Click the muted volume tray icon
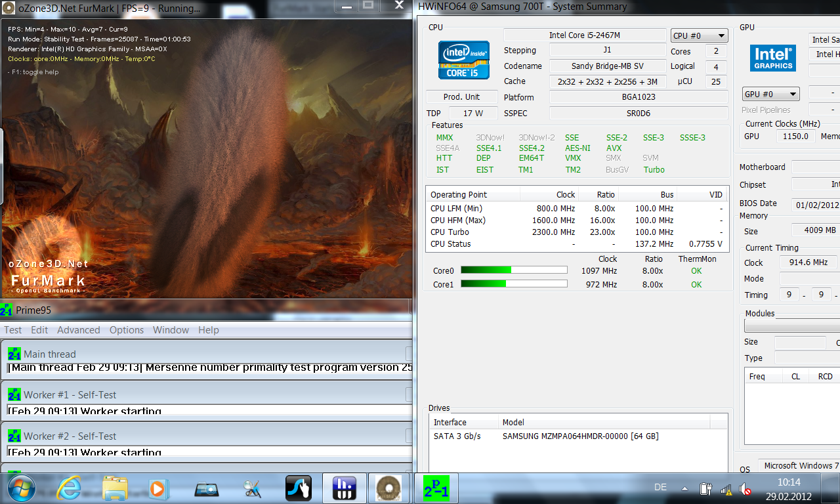The image size is (840, 504). pyautogui.click(x=745, y=489)
